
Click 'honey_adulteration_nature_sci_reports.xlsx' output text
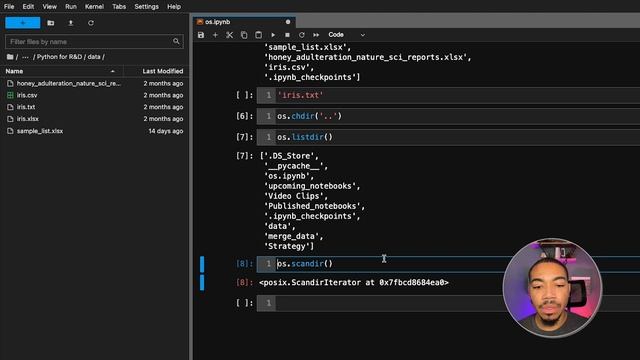point(367,57)
